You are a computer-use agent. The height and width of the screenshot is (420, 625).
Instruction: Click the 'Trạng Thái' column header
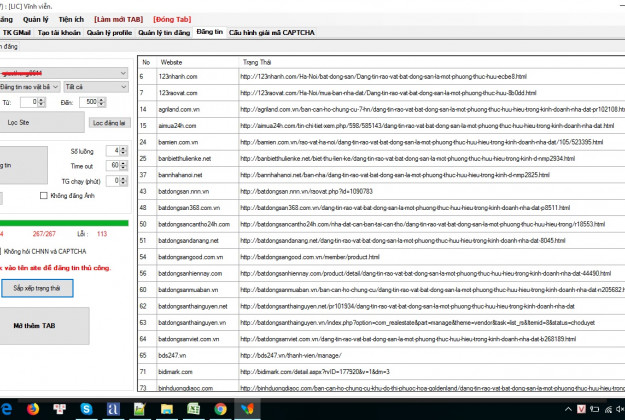pyautogui.click(x=432, y=62)
